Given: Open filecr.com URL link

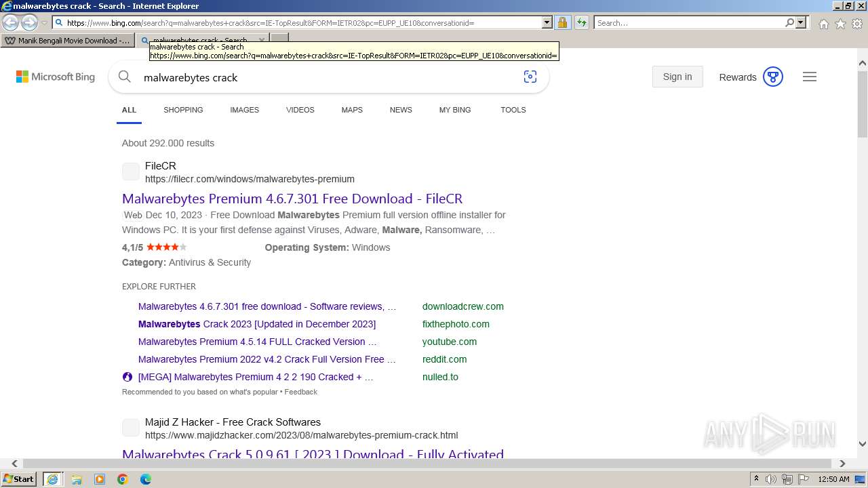Looking at the screenshot, I should tap(250, 179).
